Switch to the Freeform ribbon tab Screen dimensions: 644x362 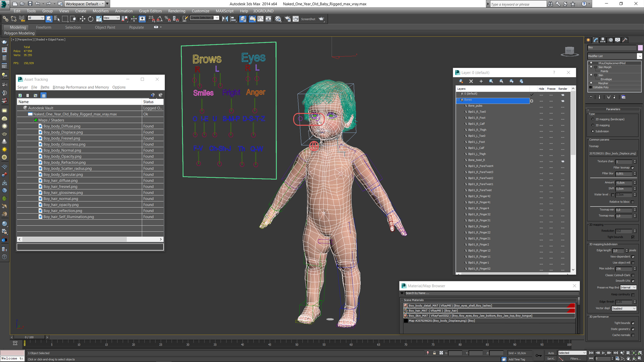pos(44,27)
